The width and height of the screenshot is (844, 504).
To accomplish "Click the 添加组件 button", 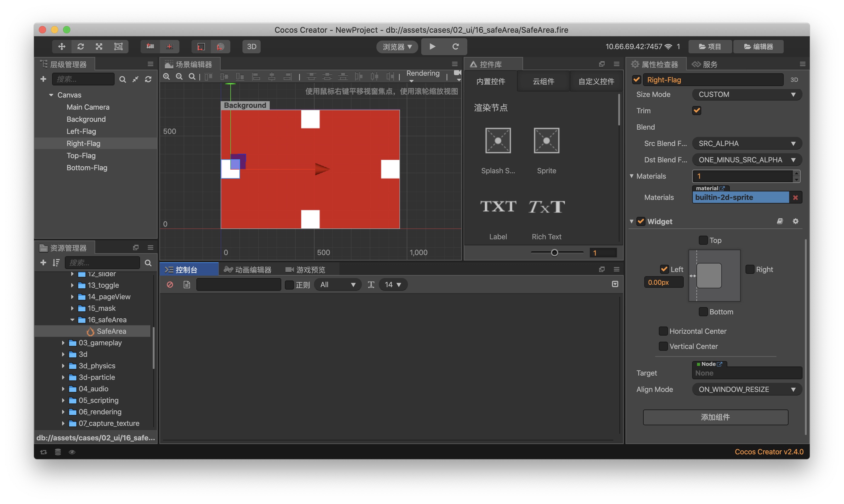I will tap(715, 417).
